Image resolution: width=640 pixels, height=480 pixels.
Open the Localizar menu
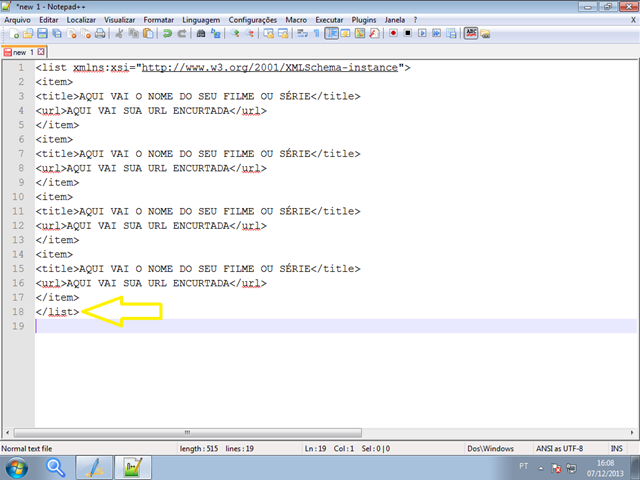pyautogui.click(x=81, y=20)
